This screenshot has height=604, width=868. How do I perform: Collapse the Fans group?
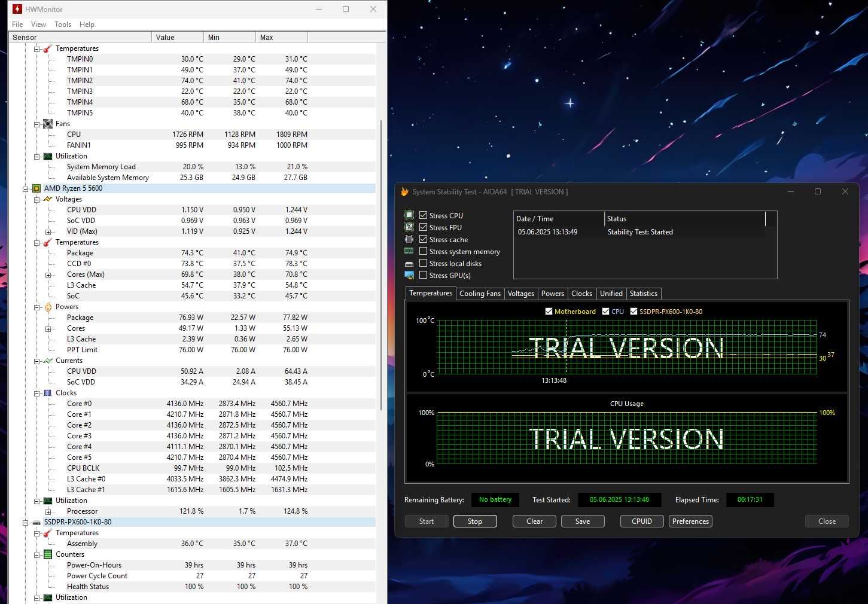click(x=36, y=124)
